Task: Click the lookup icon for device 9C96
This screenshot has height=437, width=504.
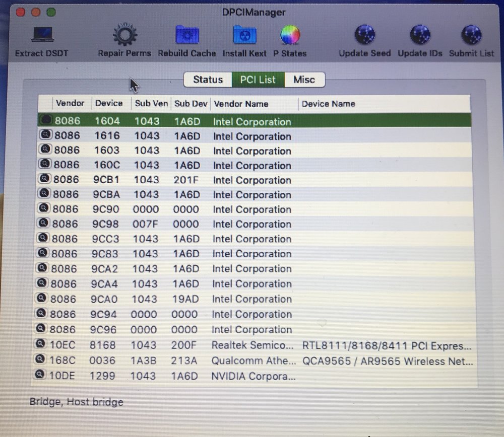Action: (x=41, y=328)
